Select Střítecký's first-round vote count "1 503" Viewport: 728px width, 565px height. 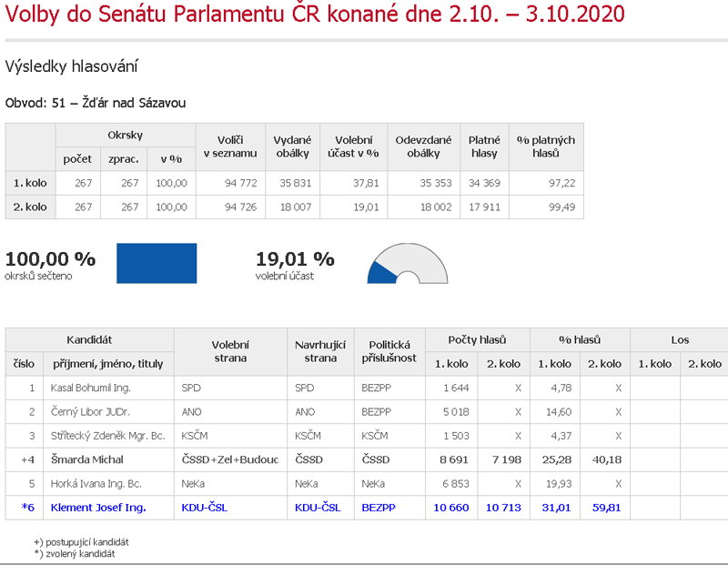456,436
